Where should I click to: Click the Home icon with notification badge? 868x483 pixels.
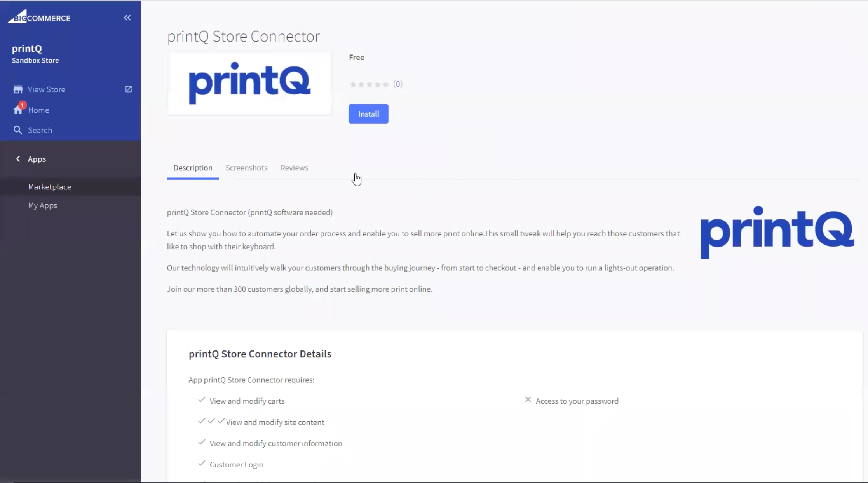point(18,110)
